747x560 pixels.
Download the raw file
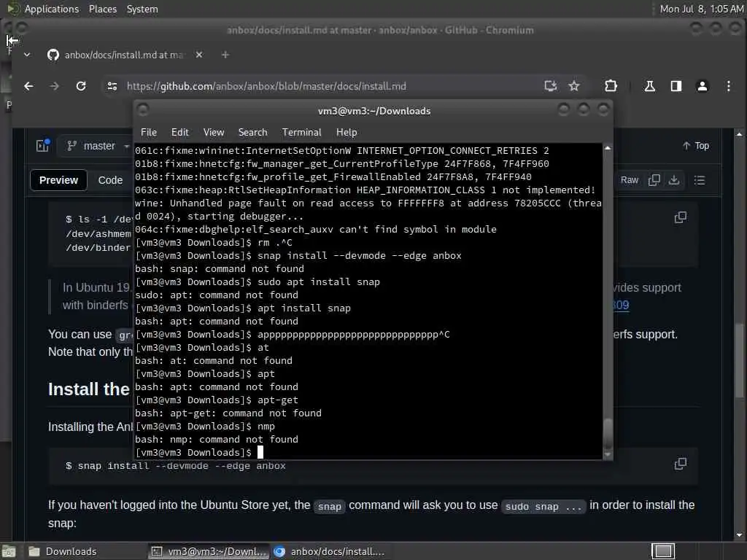(674, 180)
